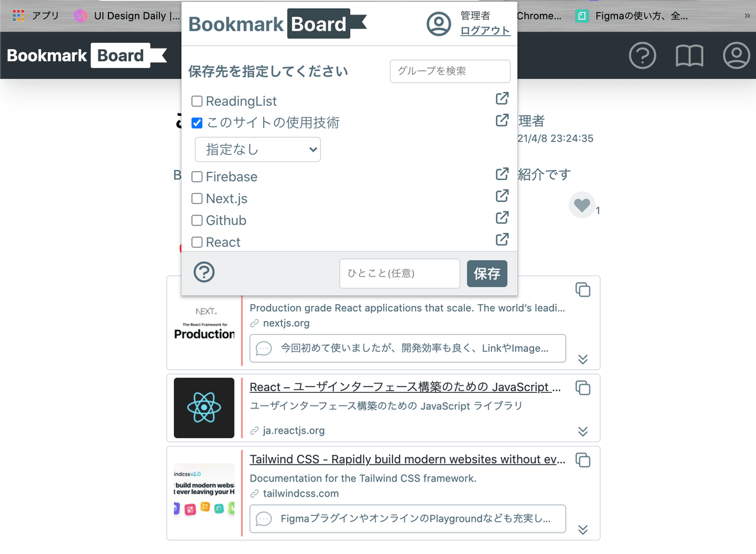Click the 今回初めて使いましたが comment box
This screenshot has height=554, width=756.
click(x=408, y=348)
